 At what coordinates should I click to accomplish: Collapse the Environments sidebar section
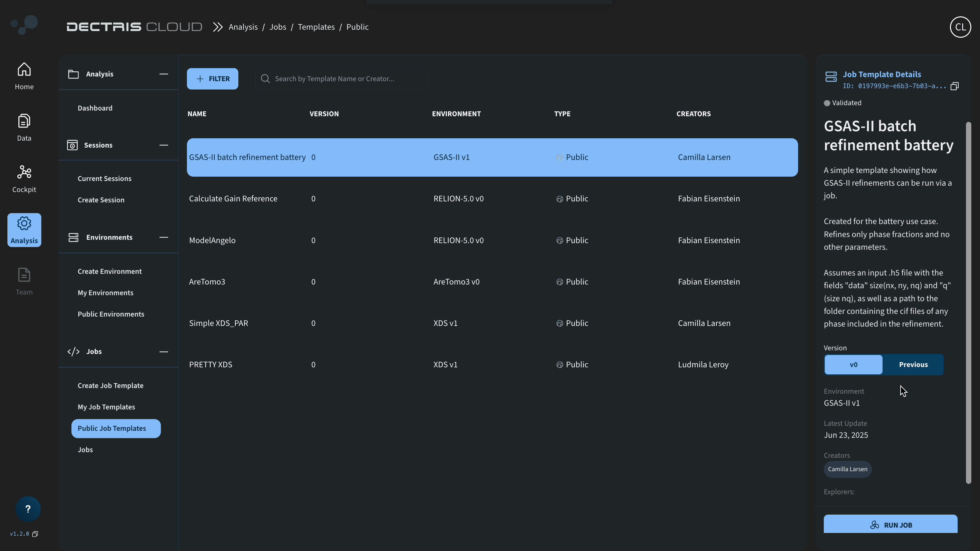click(x=164, y=237)
